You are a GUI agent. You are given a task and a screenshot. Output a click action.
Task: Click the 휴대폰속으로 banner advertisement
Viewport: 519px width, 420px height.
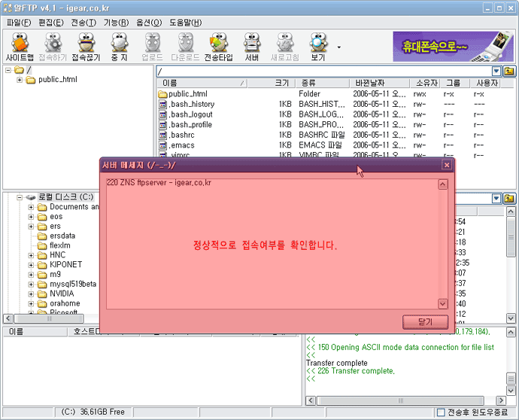(453, 46)
